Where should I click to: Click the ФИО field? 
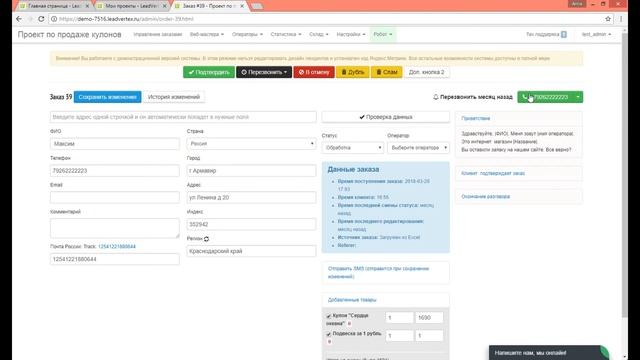point(115,144)
